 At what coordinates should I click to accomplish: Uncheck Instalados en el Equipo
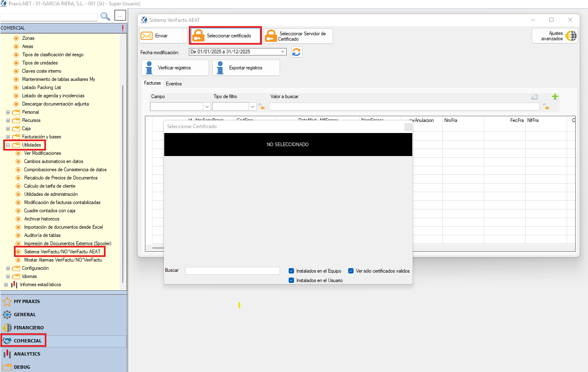tap(292, 271)
